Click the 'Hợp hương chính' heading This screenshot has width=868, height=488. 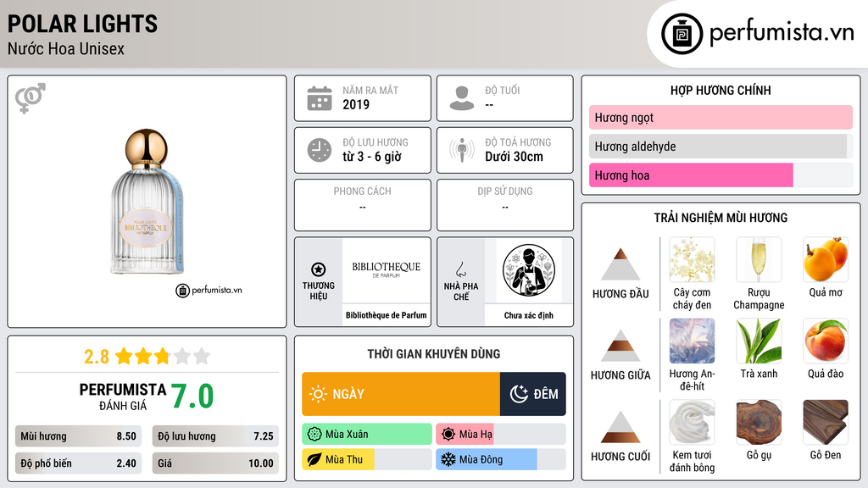click(721, 90)
